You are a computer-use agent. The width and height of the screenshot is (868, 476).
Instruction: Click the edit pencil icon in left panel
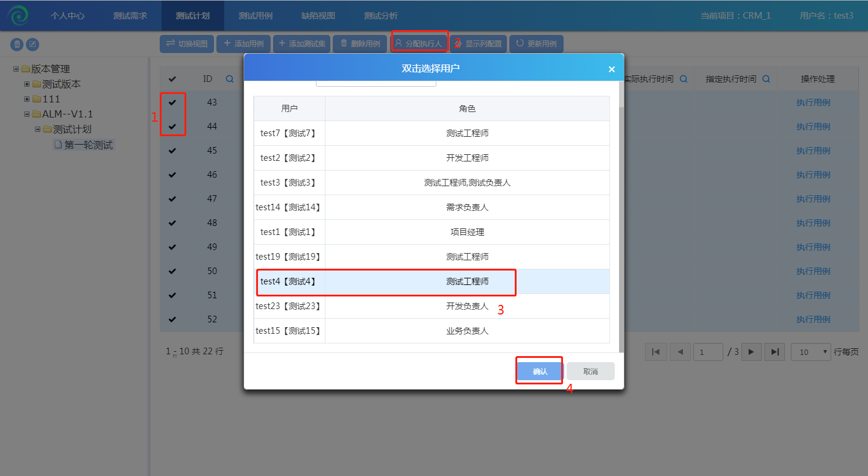33,44
